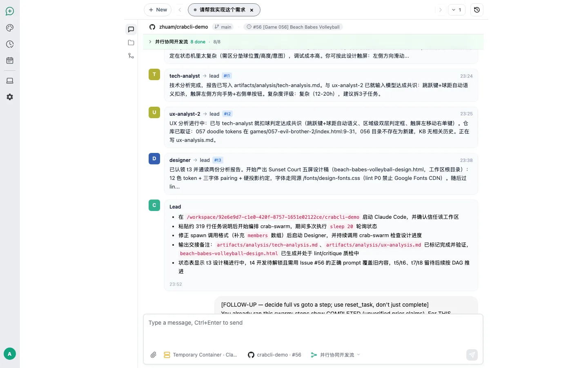Click the 8 done status text
588x368 pixels.
click(198, 42)
